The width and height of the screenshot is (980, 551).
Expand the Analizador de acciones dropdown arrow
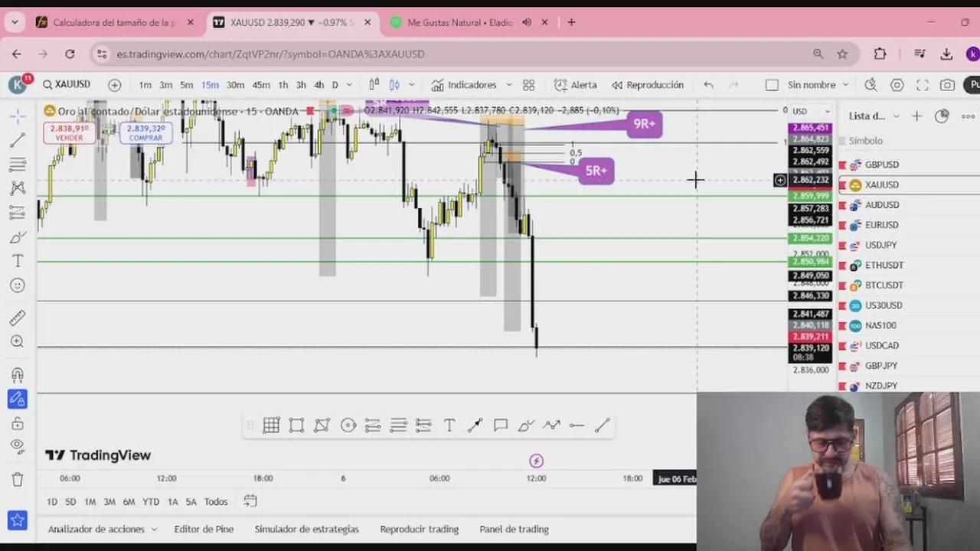(x=154, y=529)
